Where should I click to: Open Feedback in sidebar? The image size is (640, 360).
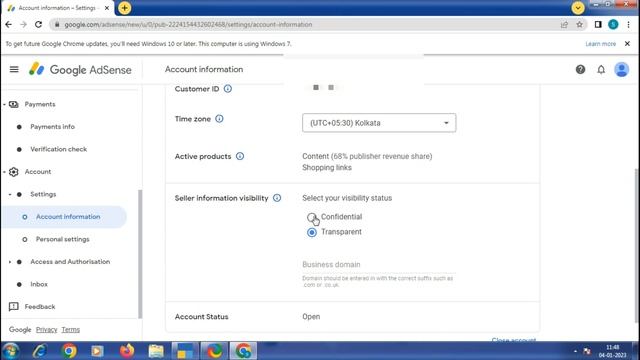click(40, 307)
